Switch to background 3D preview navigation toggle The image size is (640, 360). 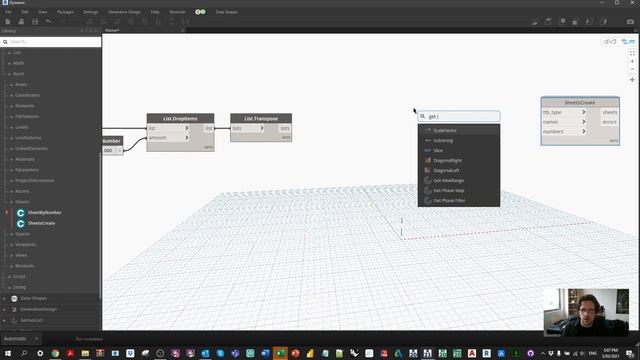click(610, 42)
